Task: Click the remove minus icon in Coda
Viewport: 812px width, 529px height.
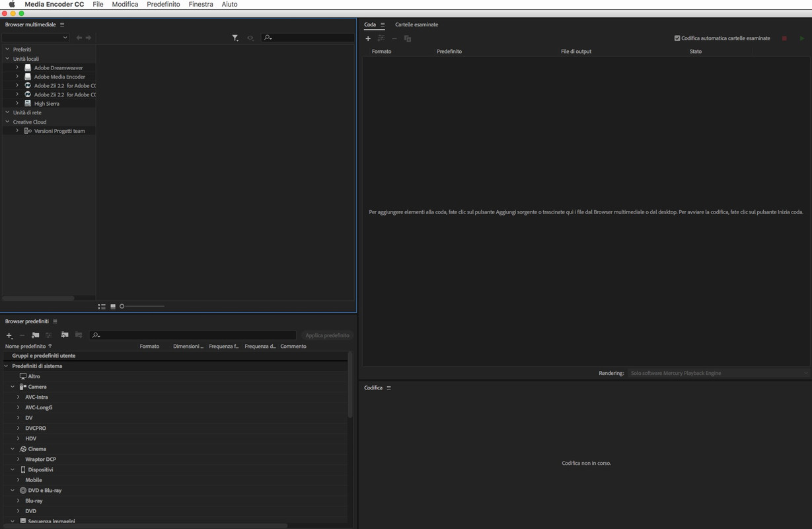Action: pos(394,38)
